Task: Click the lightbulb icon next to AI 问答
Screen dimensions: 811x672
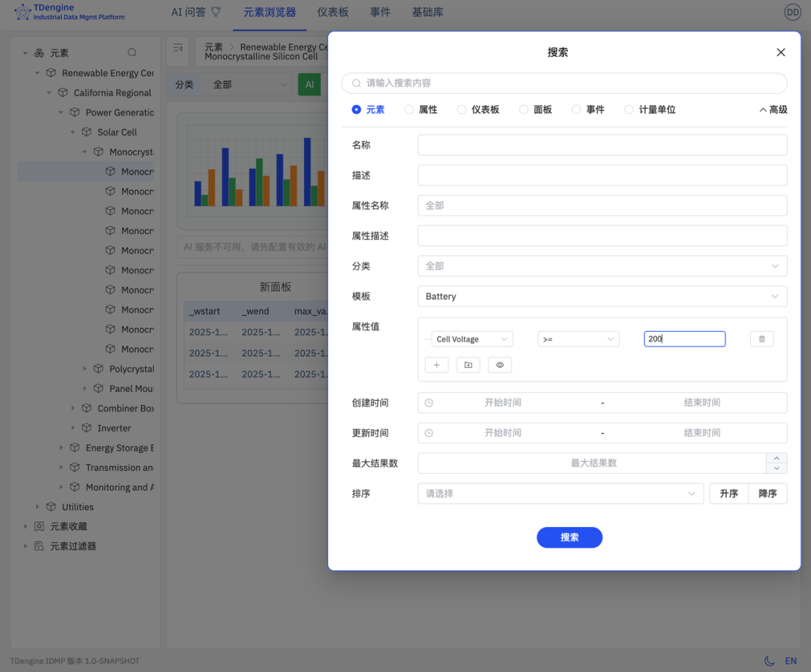Action: 216,11
